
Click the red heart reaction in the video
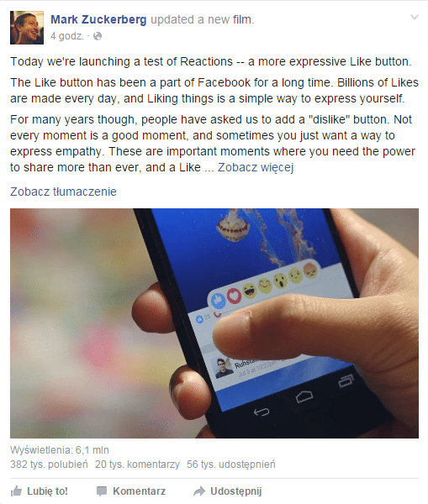pyautogui.click(x=234, y=296)
